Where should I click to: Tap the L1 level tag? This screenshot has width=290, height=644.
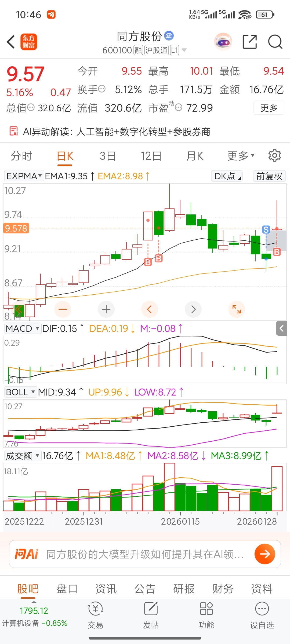click(x=175, y=50)
